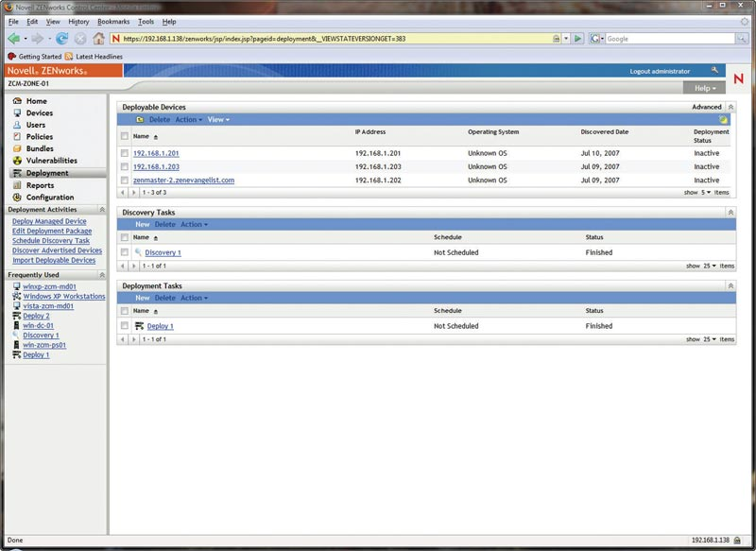The image size is (756, 551).
Task: Tick the checkbox for Discovery 1 task
Action: (125, 252)
